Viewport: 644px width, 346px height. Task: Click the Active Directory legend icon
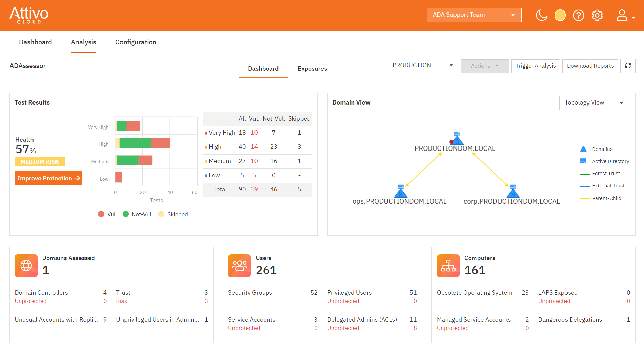coord(583,161)
